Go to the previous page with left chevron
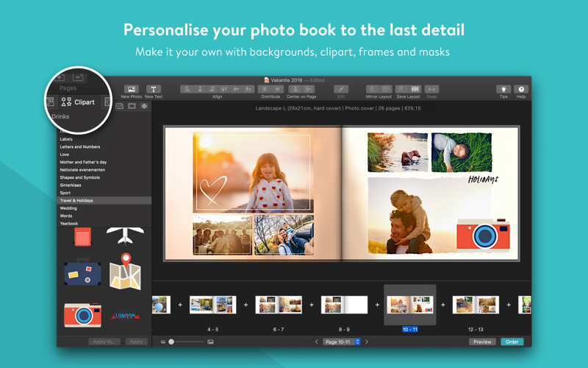Screen dimensions: 588x368 point(317,342)
